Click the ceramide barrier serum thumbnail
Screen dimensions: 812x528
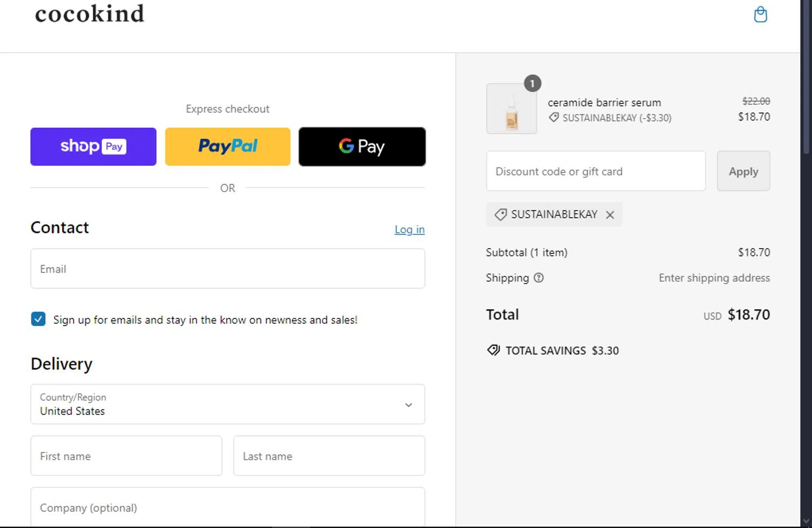512,109
